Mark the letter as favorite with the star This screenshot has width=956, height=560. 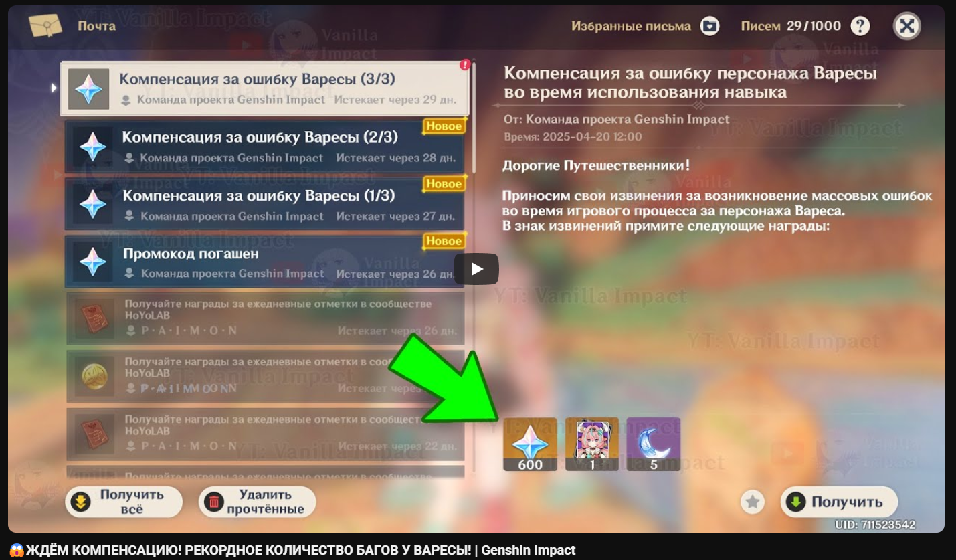(753, 502)
